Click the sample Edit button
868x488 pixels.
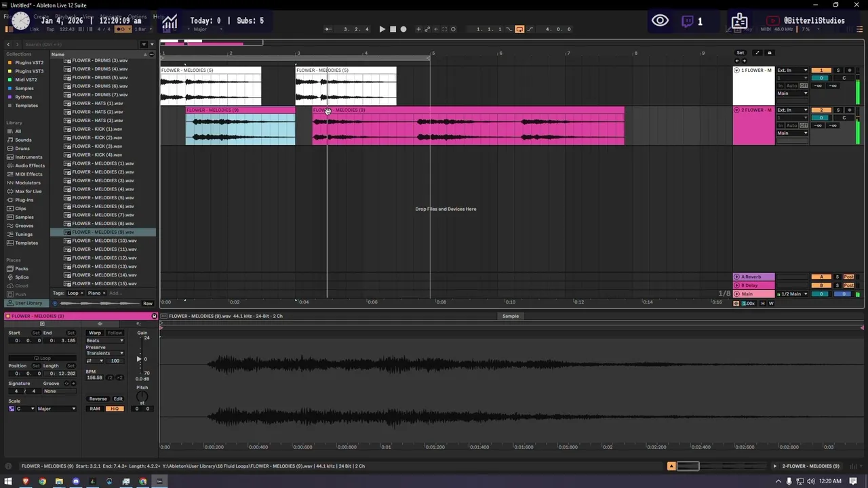pos(118,399)
